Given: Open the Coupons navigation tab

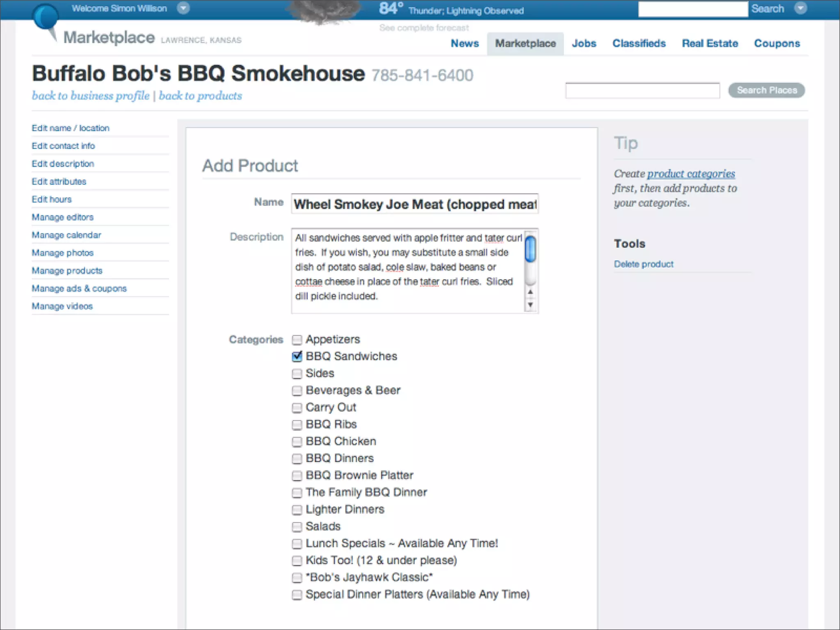Looking at the screenshot, I should 777,43.
